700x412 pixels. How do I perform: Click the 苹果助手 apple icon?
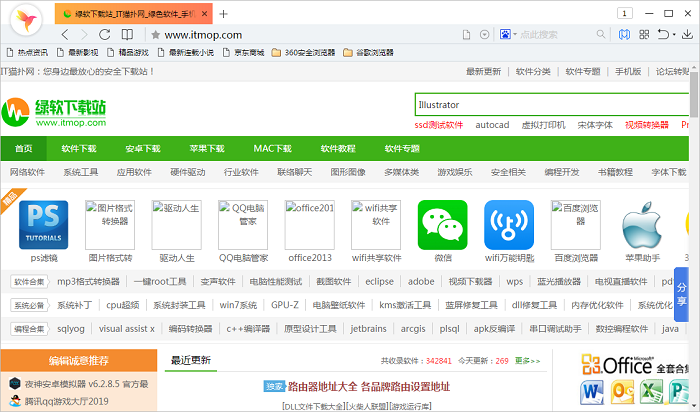click(x=642, y=225)
